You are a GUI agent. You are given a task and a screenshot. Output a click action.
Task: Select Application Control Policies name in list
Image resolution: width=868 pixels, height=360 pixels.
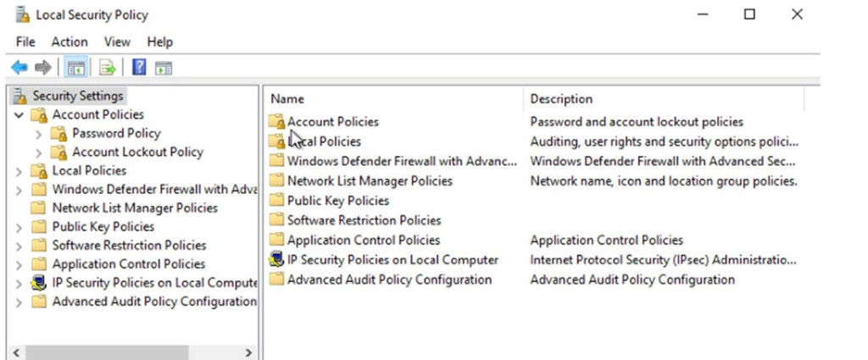click(x=363, y=240)
